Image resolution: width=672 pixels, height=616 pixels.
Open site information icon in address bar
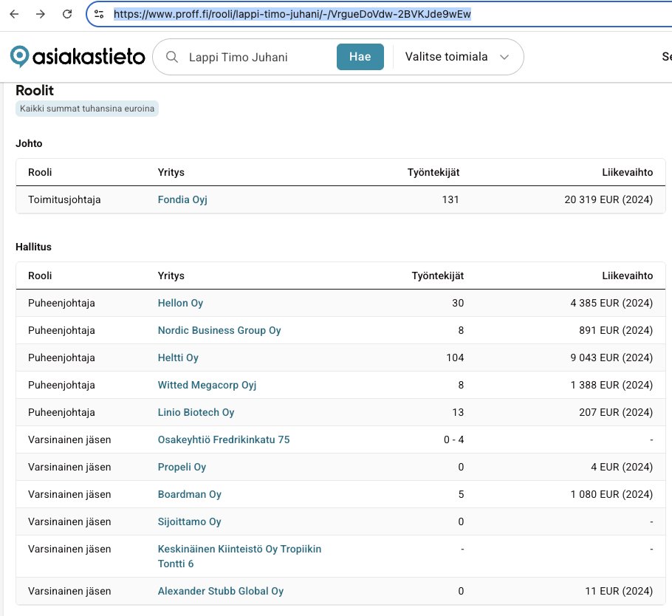click(x=99, y=14)
